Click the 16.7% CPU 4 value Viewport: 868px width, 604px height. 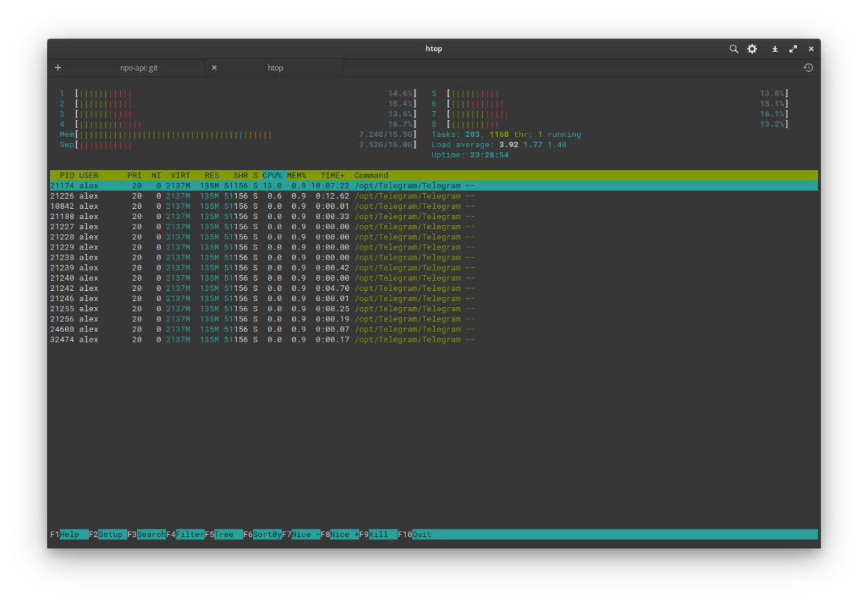(x=400, y=125)
